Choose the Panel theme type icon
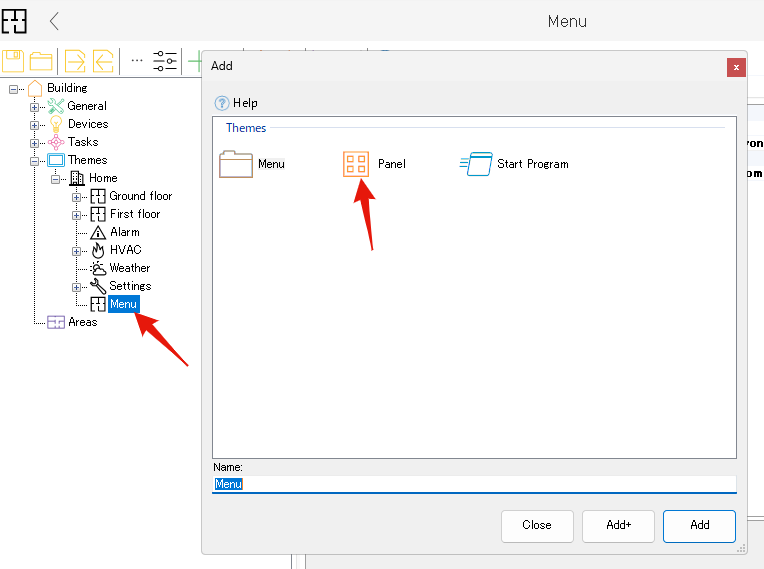 coord(356,164)
